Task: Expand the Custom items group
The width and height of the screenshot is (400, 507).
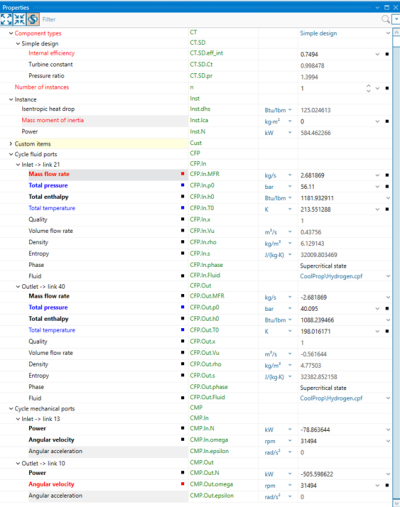Action: 11,144
